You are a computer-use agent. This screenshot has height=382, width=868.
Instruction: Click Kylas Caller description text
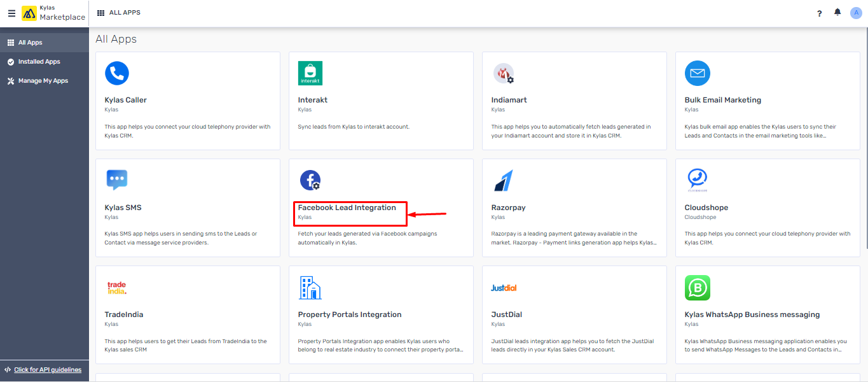click(x=188, y=131)
